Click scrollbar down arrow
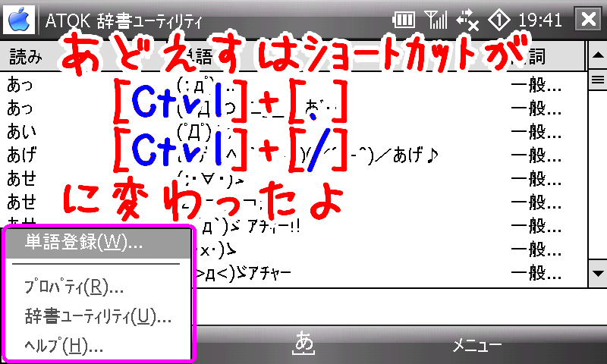 click(598, 274)
